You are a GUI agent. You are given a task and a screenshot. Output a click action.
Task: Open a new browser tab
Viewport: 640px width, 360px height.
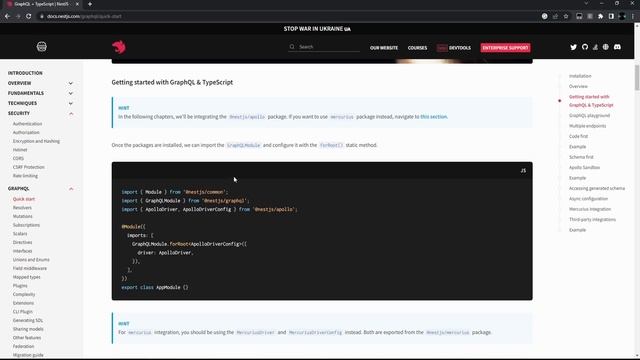click(90, 4)
